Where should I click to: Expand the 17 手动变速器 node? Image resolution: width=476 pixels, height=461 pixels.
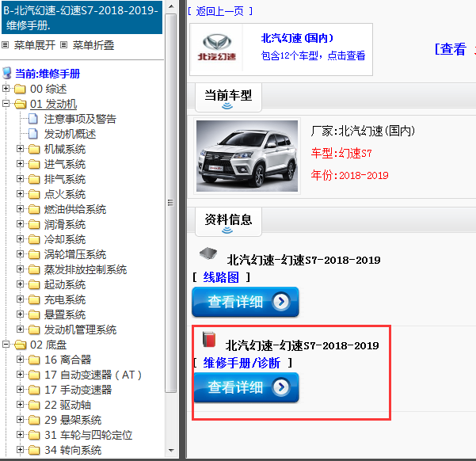click(20, 390)
